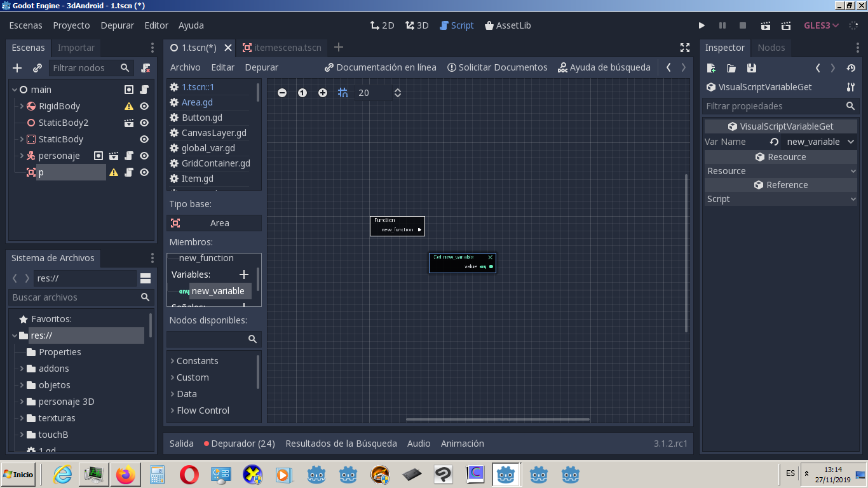Toggle visibility of StaticBody node

tap(144, 139)
